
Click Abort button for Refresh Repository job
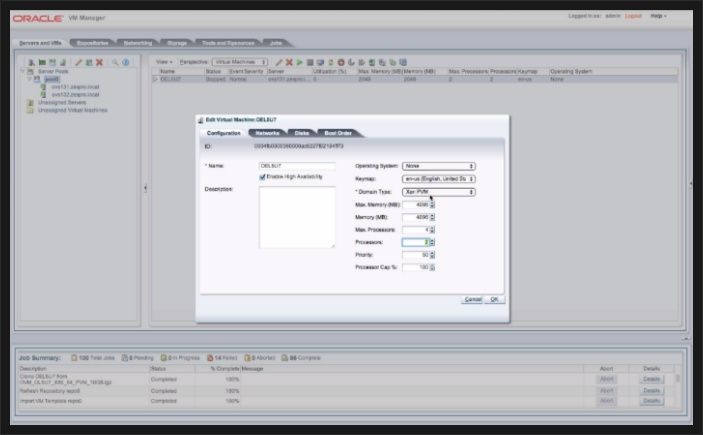[606, 391]
